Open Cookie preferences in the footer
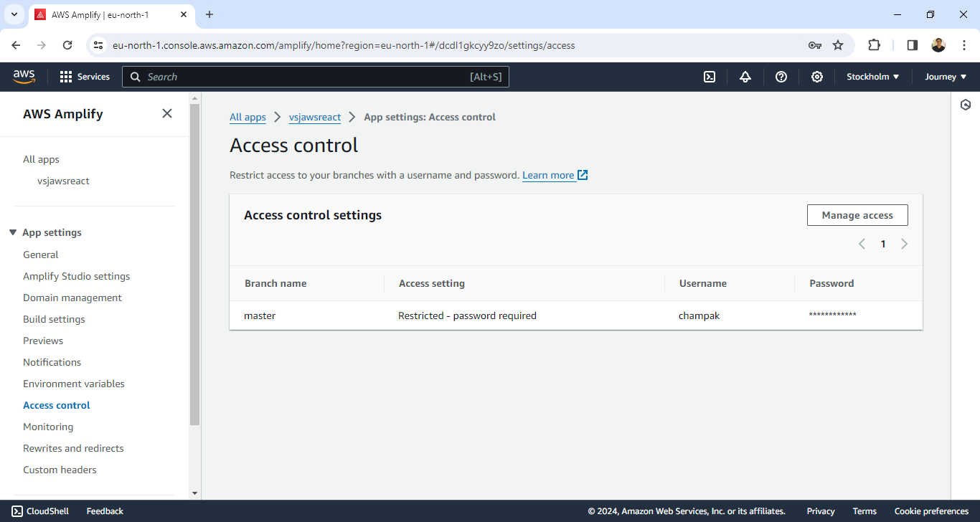The width and height of the screenshot is (980, 522). point(931,511)
